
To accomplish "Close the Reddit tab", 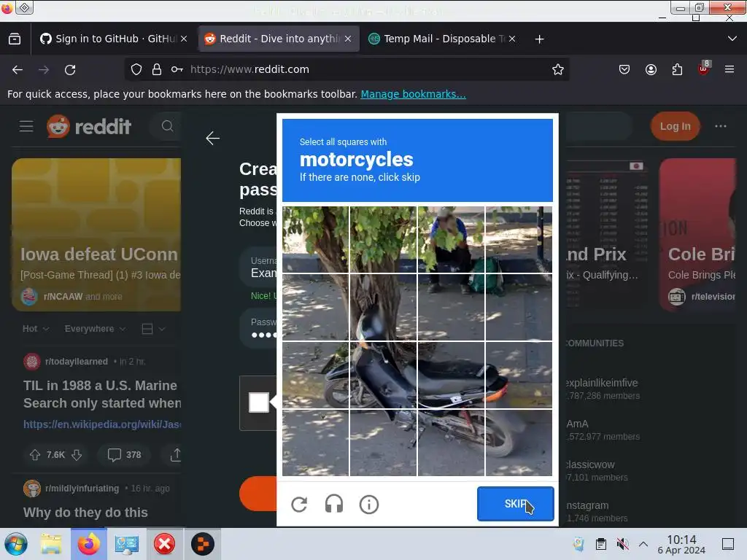I will coord(348,39).
